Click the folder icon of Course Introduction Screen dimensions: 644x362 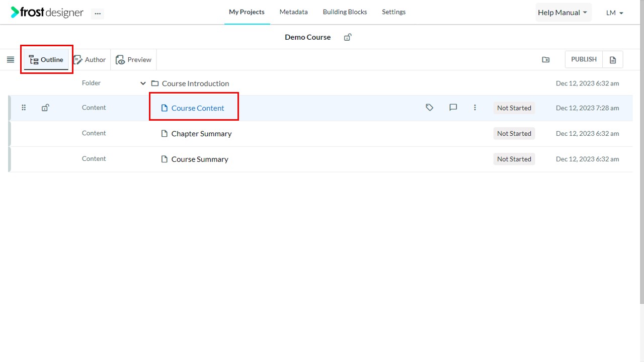tap(155, 83)
